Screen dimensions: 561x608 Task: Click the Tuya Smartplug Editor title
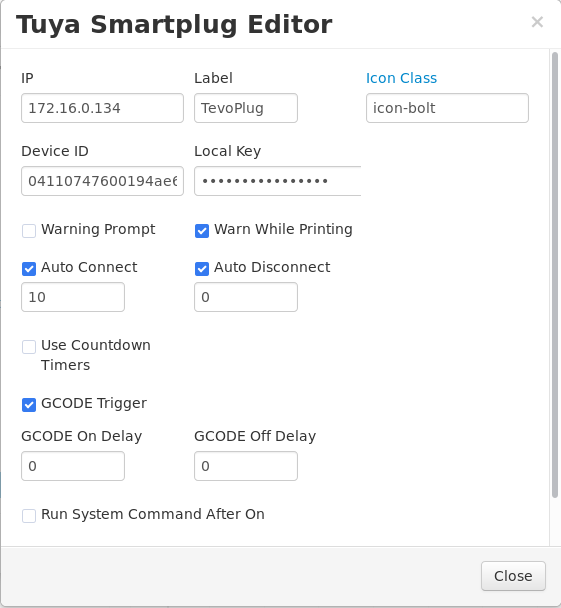(x=174, y=24)
